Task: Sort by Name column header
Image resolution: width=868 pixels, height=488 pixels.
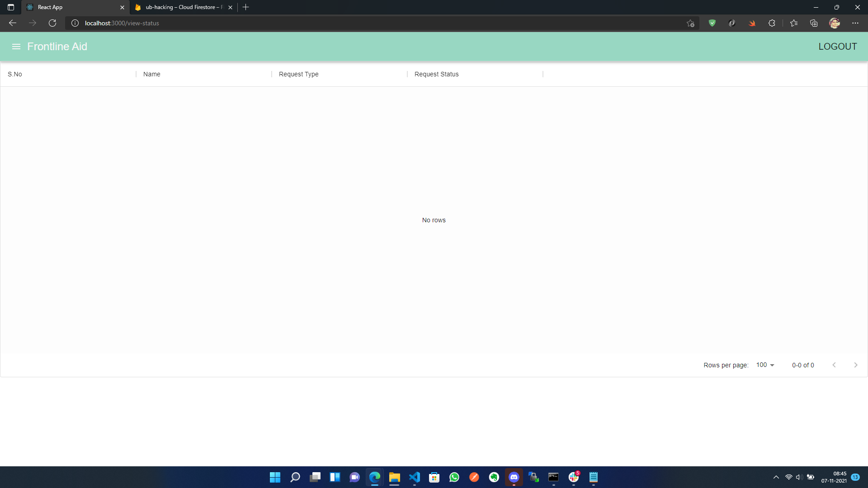Action: coord(152,74)
